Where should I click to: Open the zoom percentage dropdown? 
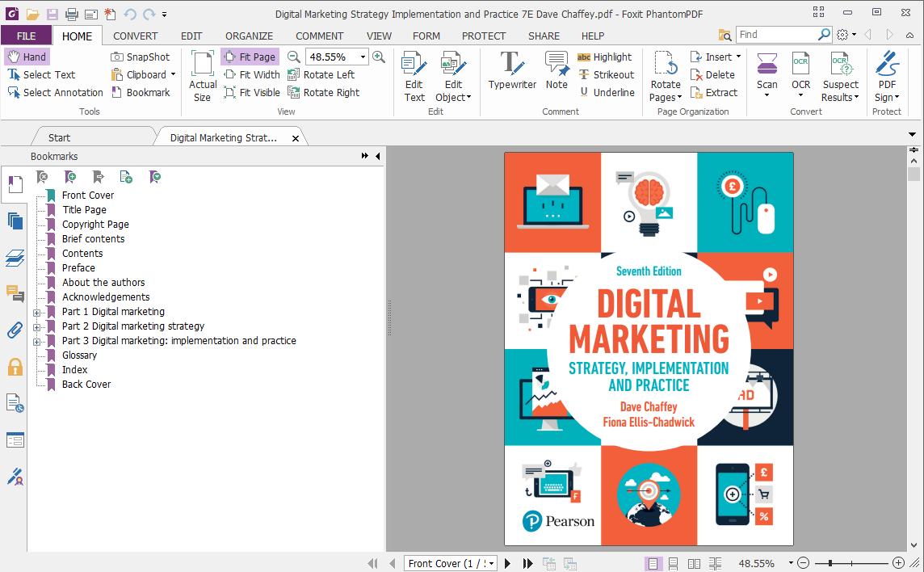(363, 57)
